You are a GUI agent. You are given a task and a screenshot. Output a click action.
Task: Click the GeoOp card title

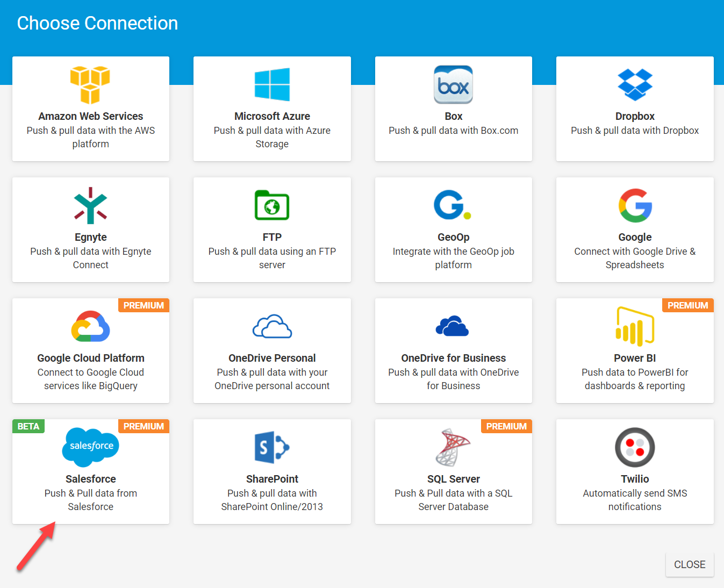[454, 237]
